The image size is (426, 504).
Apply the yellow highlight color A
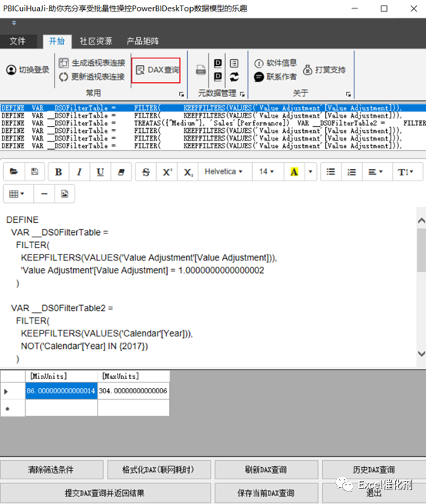coord(294,172)
